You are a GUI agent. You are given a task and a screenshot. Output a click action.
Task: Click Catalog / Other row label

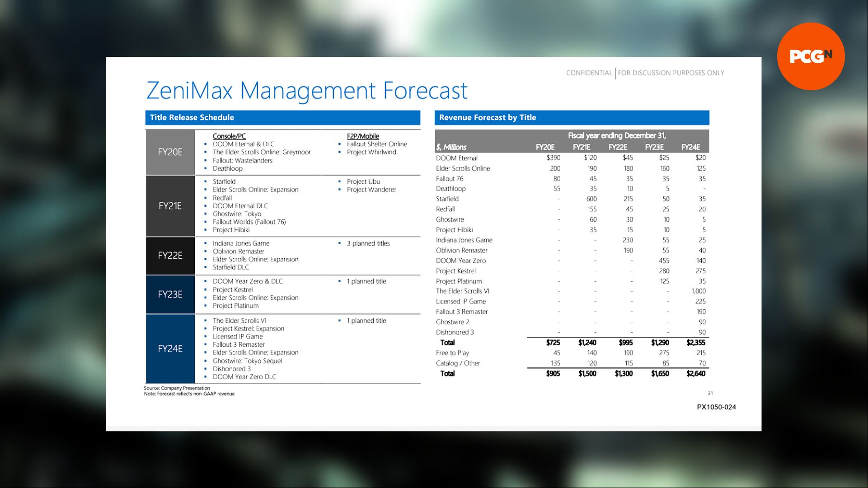point(458,363)
